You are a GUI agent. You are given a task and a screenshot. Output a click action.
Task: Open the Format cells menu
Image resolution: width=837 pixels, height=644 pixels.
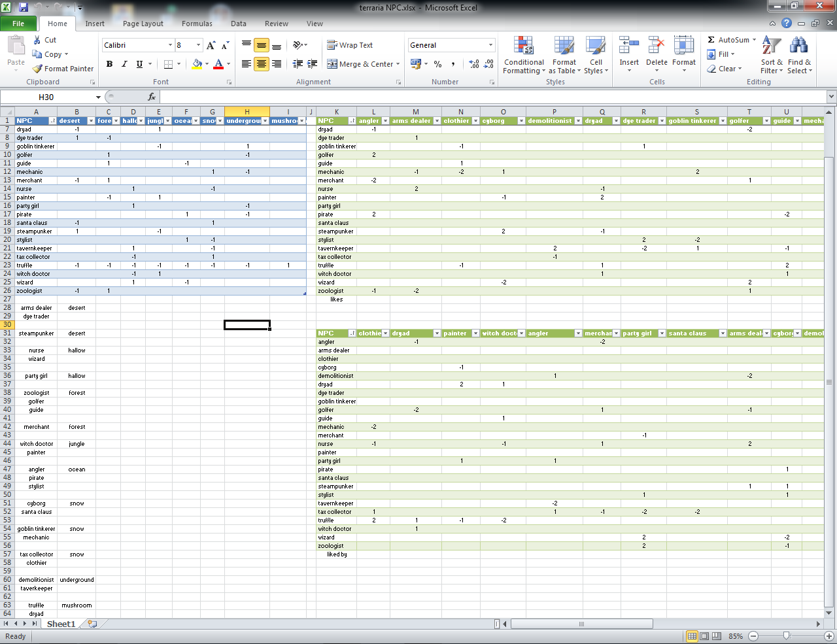pyautogui.click(x=684, y=54)
